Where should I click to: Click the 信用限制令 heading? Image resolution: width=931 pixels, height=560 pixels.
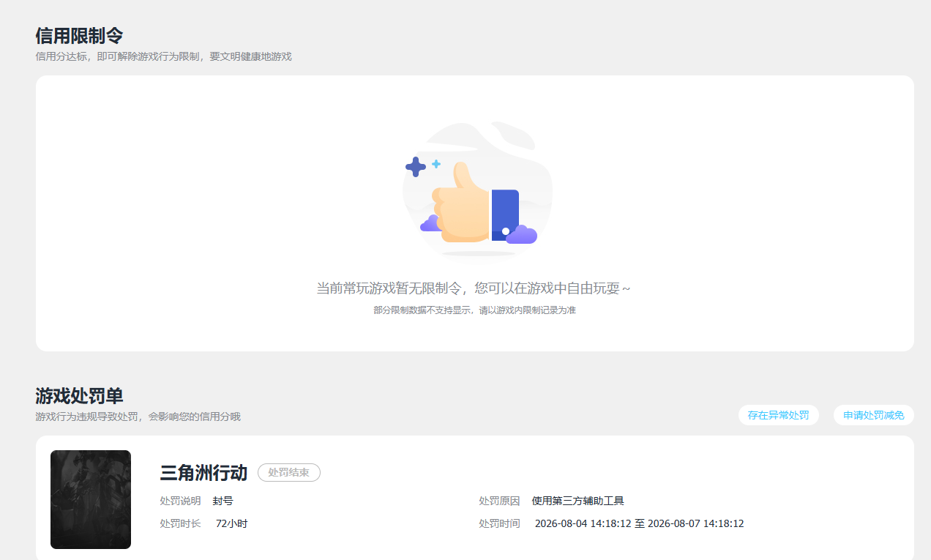(x=79, y=35)
